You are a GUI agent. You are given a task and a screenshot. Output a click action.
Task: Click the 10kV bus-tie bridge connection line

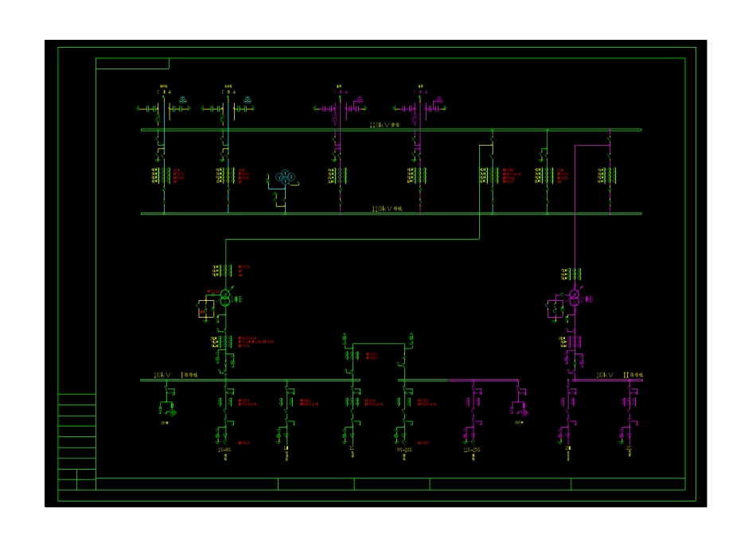pos(379,343)
